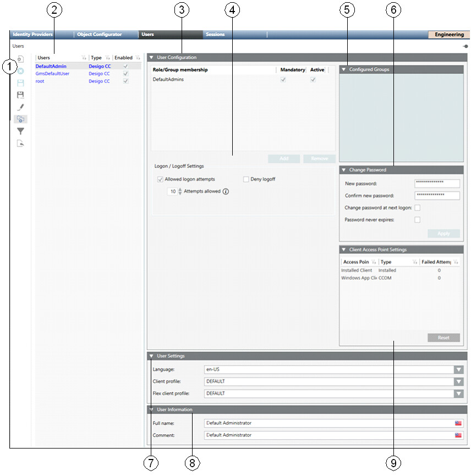The width and height of the screenshot is (471, 476).
Task: Click the Delete icon in left toolbar
Action: 20,70
